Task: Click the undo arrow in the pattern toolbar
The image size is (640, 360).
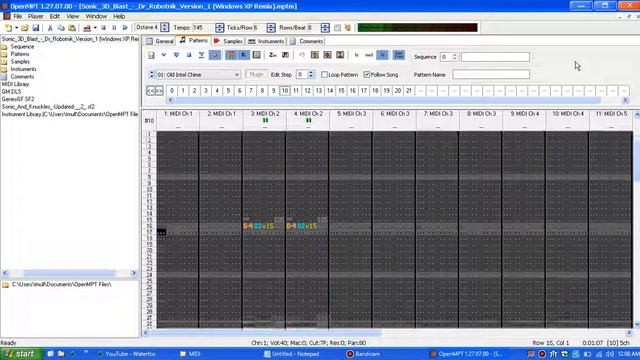Action: 302,55
